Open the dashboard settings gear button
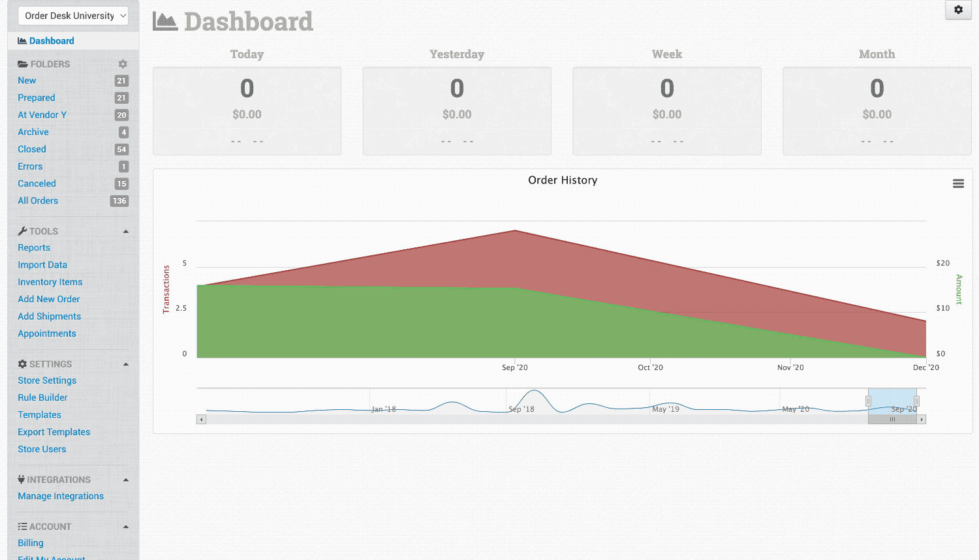Screen dimensions: 979x560 [x=958, y=10]
